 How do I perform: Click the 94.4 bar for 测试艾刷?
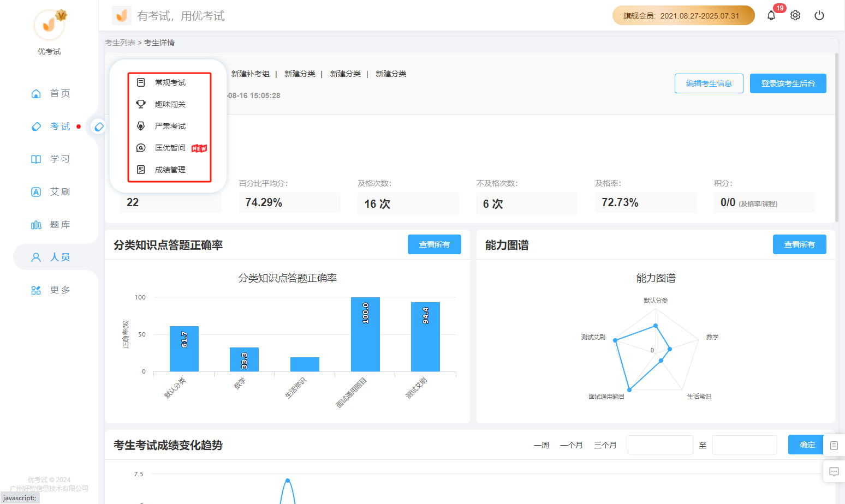click(x=425, y=337)
